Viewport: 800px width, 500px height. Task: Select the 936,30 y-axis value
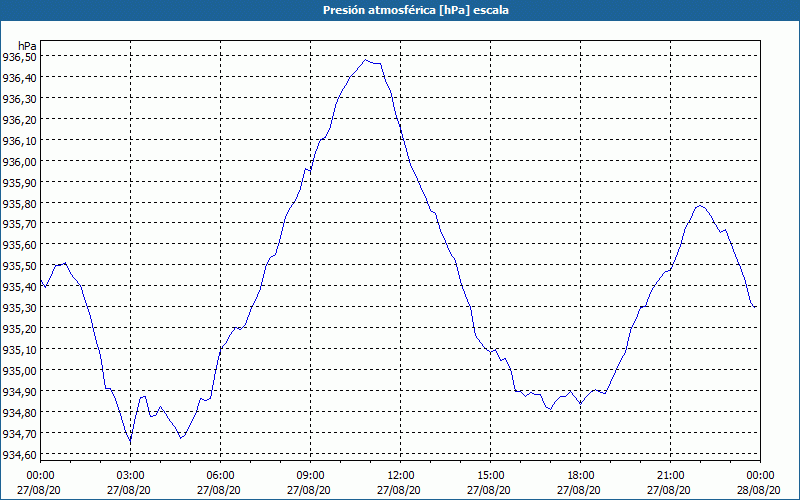click(x=19, y=98)
